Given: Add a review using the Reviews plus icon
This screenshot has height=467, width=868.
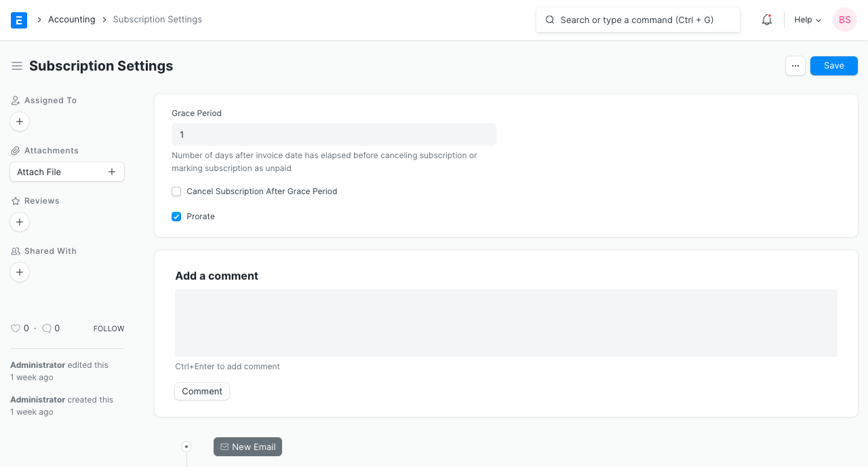Looking at the screenshot, I should tap(19, 222).
